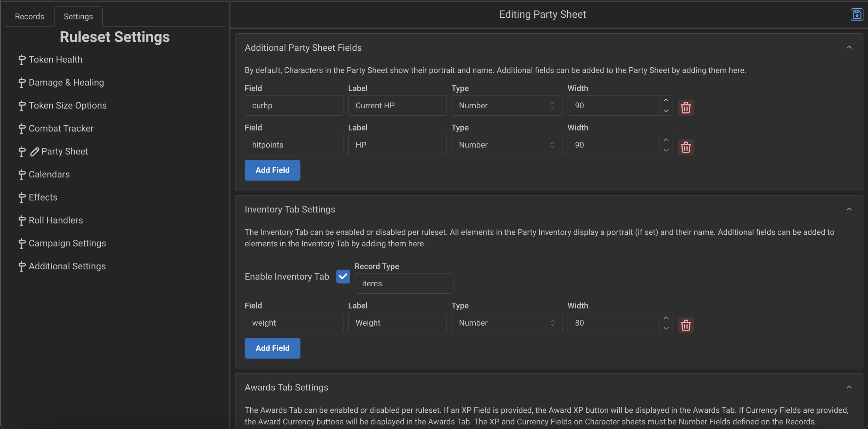868x429 pixels.
Task: Delete the weight inventory field row
Action: coord(685,325)
